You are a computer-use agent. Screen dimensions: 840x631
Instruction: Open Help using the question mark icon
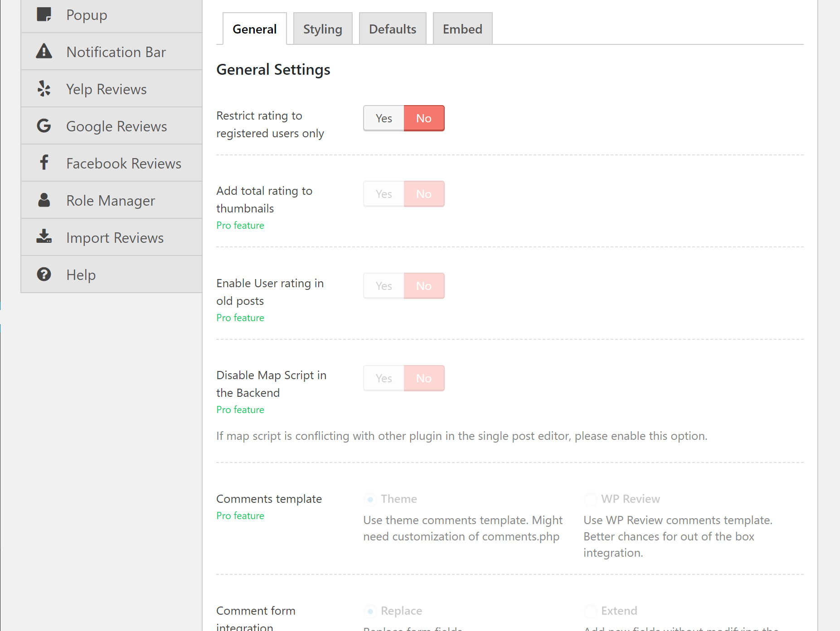[44, 275]
